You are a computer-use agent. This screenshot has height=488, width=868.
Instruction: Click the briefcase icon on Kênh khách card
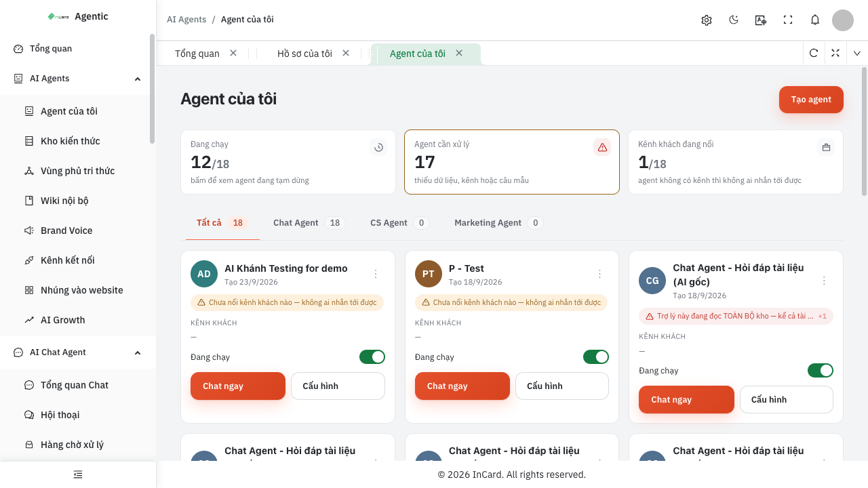coord(826,147)
